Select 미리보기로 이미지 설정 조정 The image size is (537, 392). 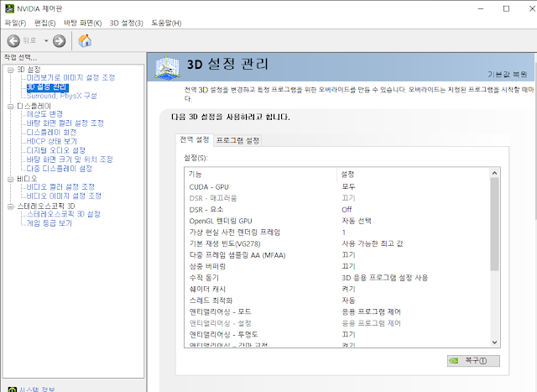[70, 78]
